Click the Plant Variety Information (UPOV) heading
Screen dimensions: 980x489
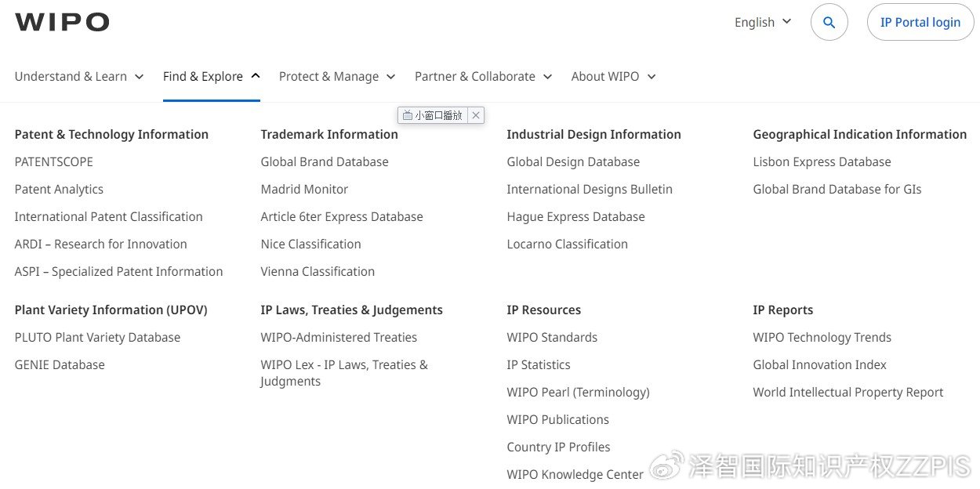111,310
